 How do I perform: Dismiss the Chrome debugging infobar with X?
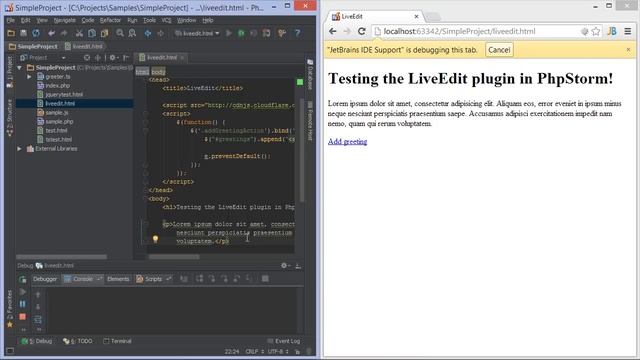628,49
